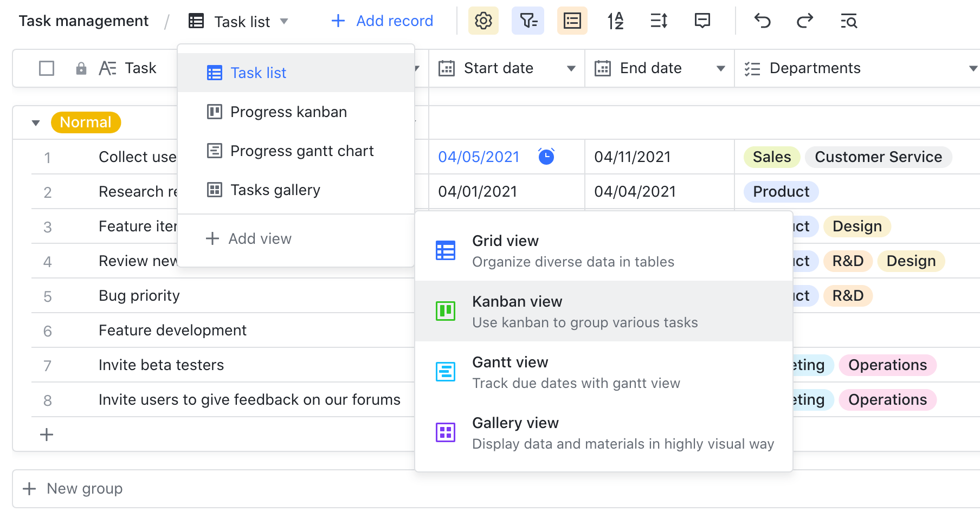Adjust row height icon
The width and height of the screenshot is (980, 518).
(x=659, y=21)
